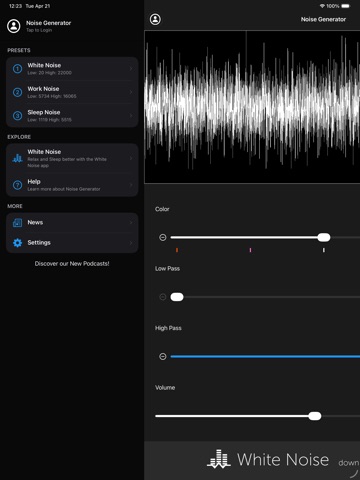This screenshot has height=480, width=360.
Task: Adjust the Low Pass slider handle
Action: (x=177, y=297)
